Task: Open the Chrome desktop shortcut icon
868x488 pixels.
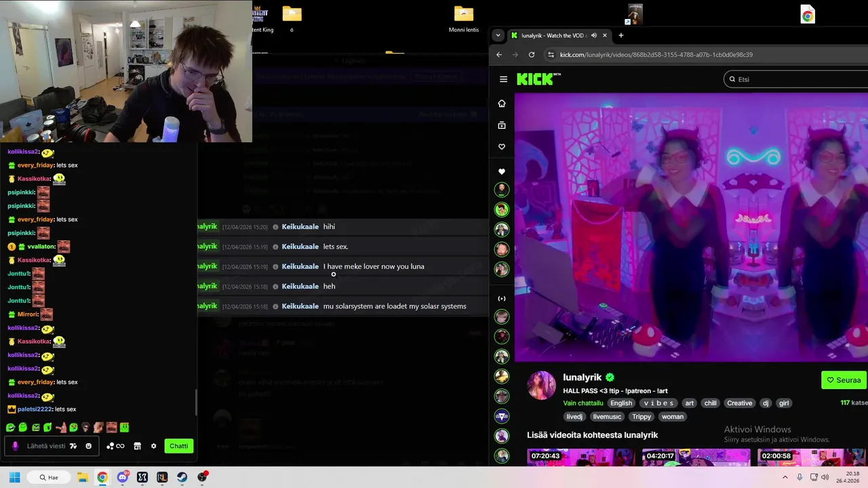Action: pos(808,15)
